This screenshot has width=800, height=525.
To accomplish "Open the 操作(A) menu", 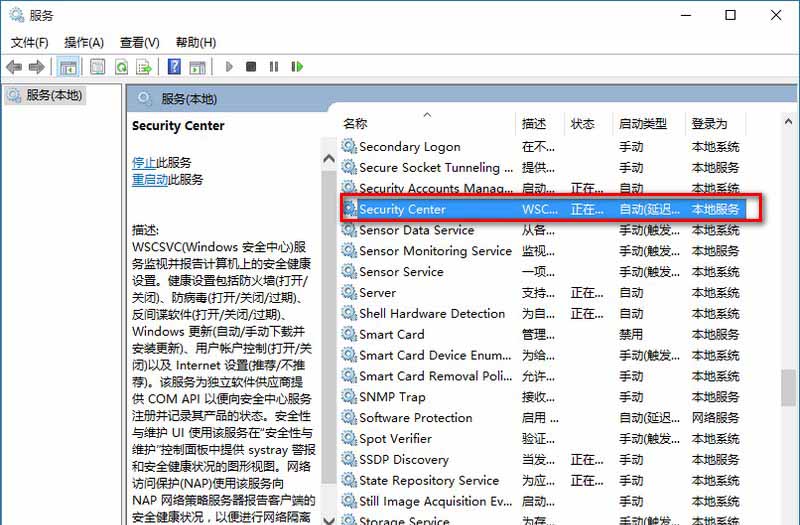I will pyautogui.click(x=84, y=42).
